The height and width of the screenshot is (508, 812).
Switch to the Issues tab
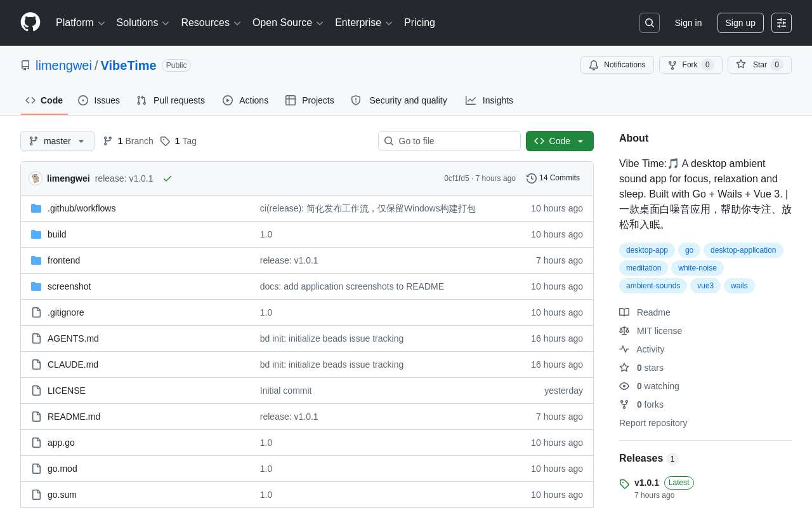pyautogui.click(x=99, y=100)
